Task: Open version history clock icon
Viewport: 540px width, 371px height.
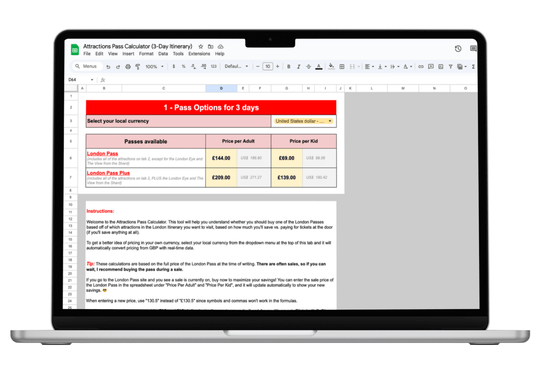Action: (x=458, y=49)
